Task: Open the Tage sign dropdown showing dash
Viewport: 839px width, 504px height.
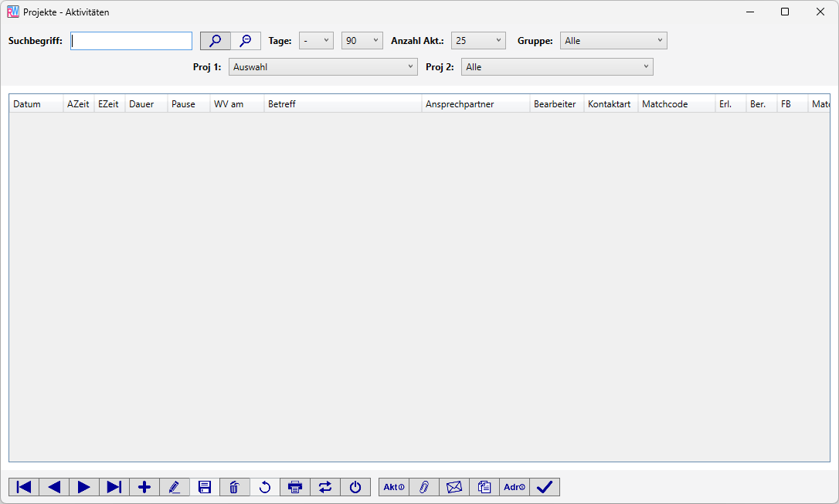Action: (316, 41)
